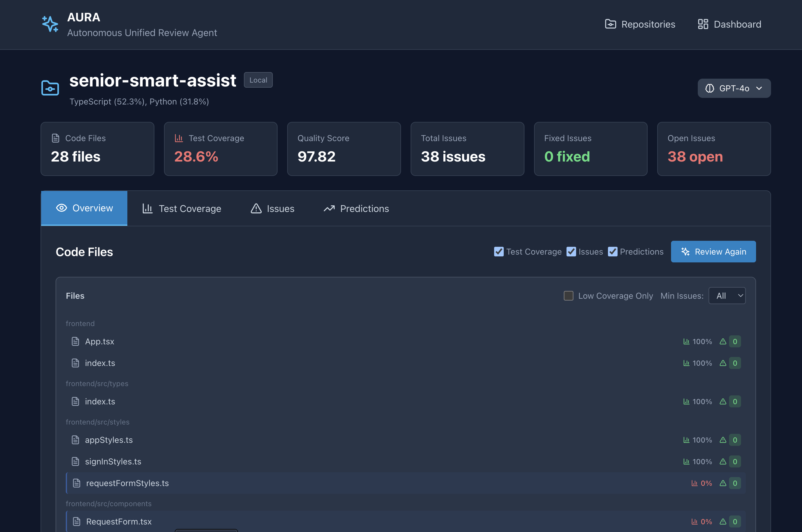Click the coverage chart icon on signInStyles.ts row

point(686,461)
